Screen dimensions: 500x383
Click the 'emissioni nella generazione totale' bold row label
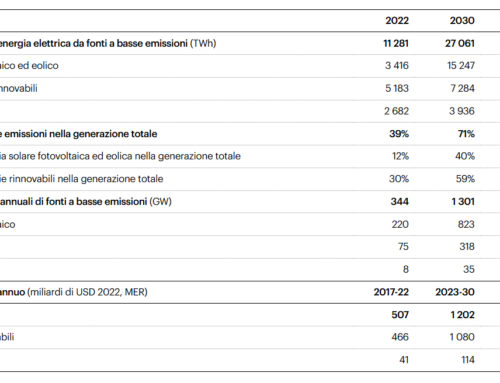click(79, 134)
